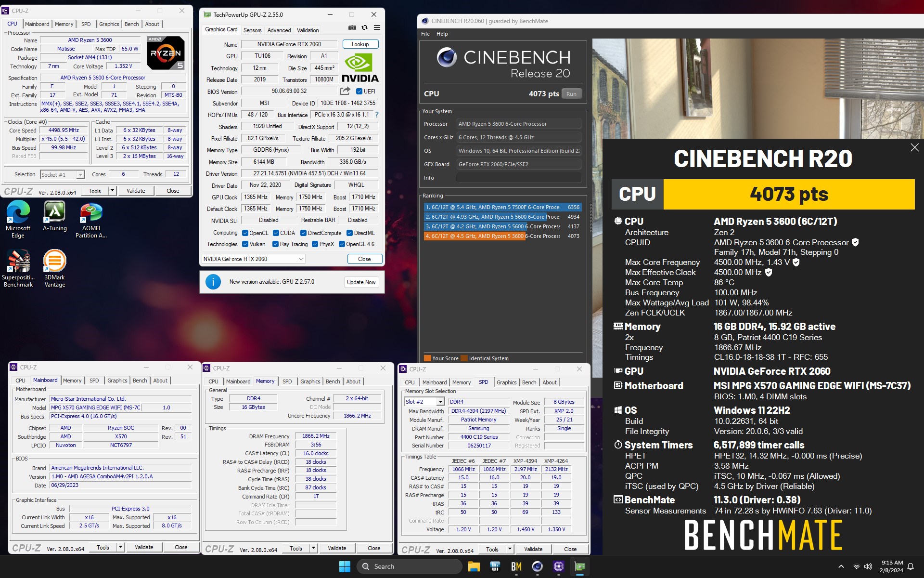
Task: Click the network Wi-Fi tray icon
Action: tap(856, 566)
